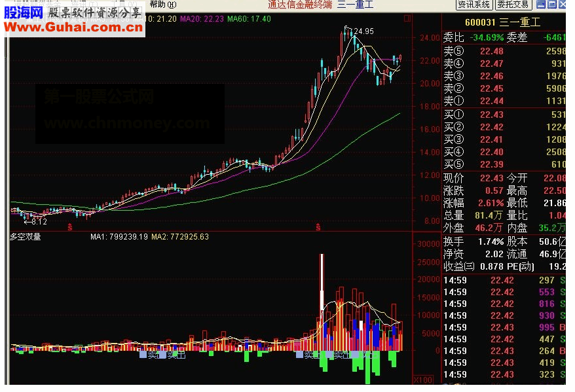The image size is (575, 392).
Task: Click the 流通 float label
Action: tap(517, 255)
